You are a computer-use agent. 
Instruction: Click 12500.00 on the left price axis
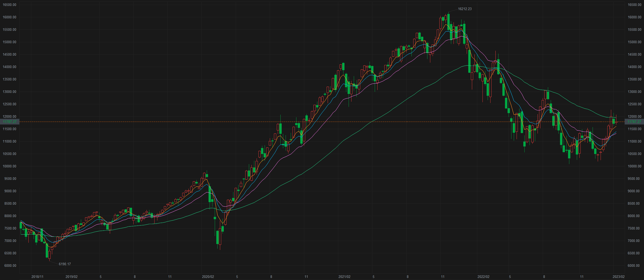[10, 104]
